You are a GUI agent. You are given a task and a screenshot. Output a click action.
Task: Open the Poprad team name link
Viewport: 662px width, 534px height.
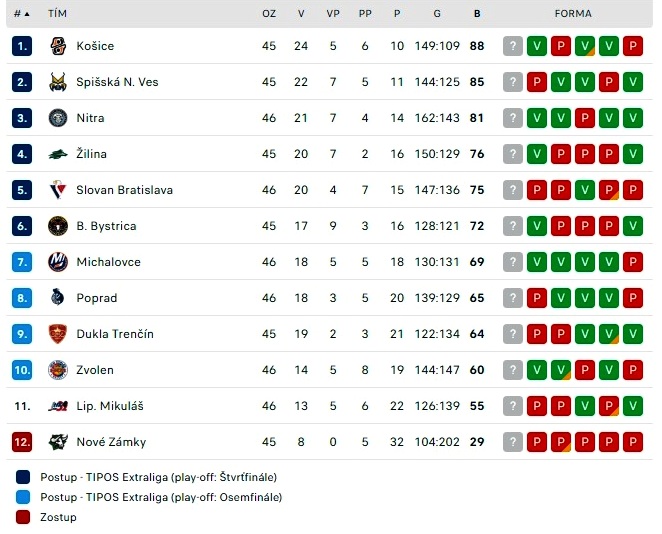click(x=97, y=298)
